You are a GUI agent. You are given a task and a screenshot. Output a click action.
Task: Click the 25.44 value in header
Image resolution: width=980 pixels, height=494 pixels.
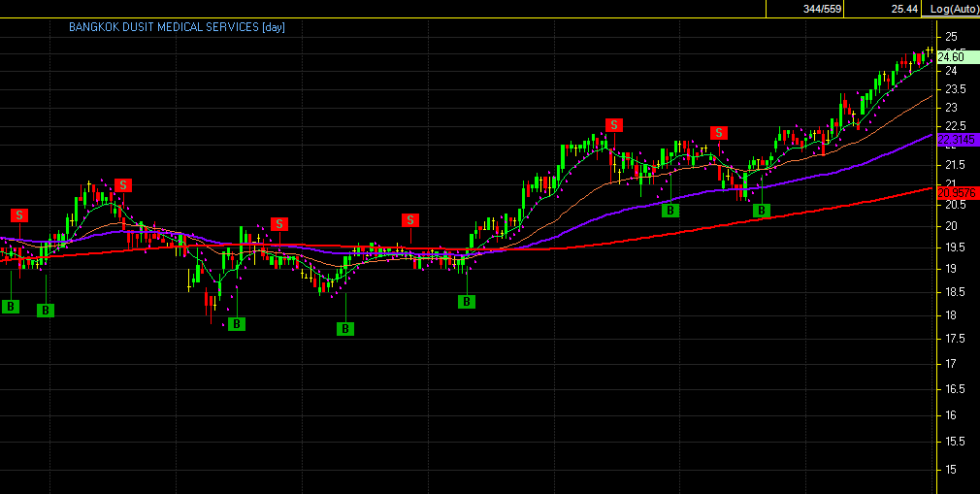(x=904, y=9)
